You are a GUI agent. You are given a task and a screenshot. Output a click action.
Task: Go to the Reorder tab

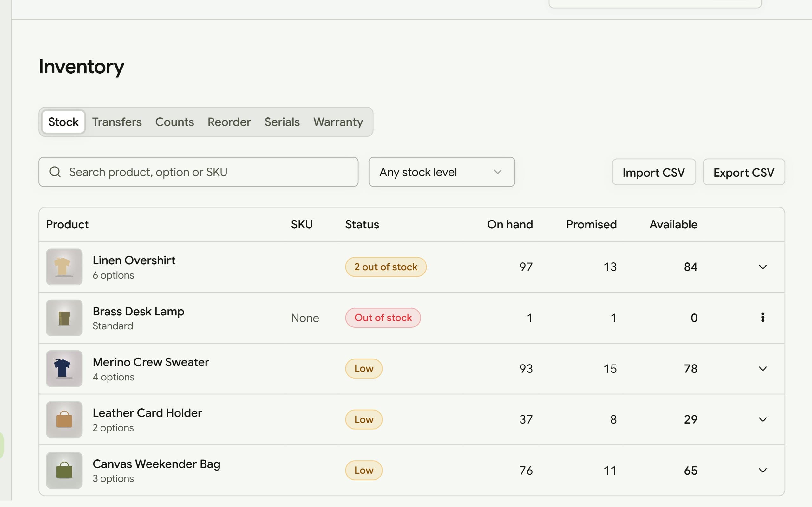pos(229,122)
